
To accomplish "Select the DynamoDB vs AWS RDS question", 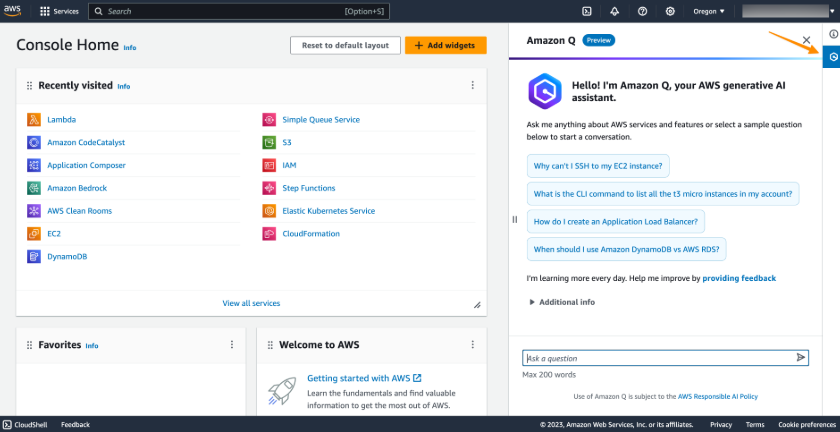I will [x=626, y=249].
